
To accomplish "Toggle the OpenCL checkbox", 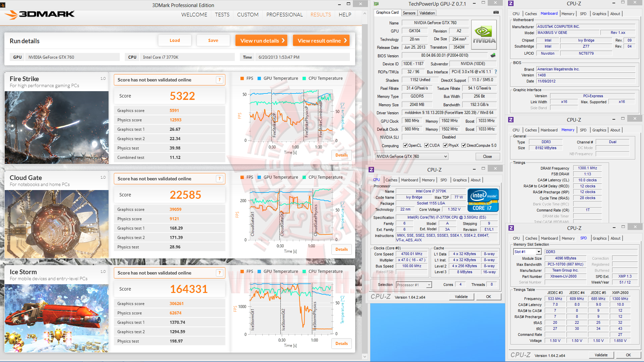I will pos(405,145).
